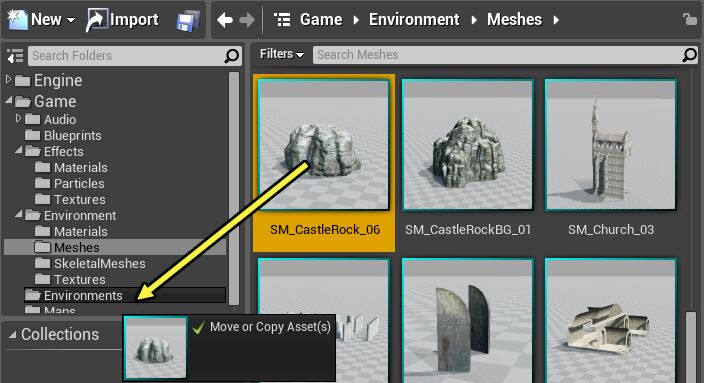Select Game in the breadcrumb path
Screen dimensions: 704x383
(x=321, y=20)
